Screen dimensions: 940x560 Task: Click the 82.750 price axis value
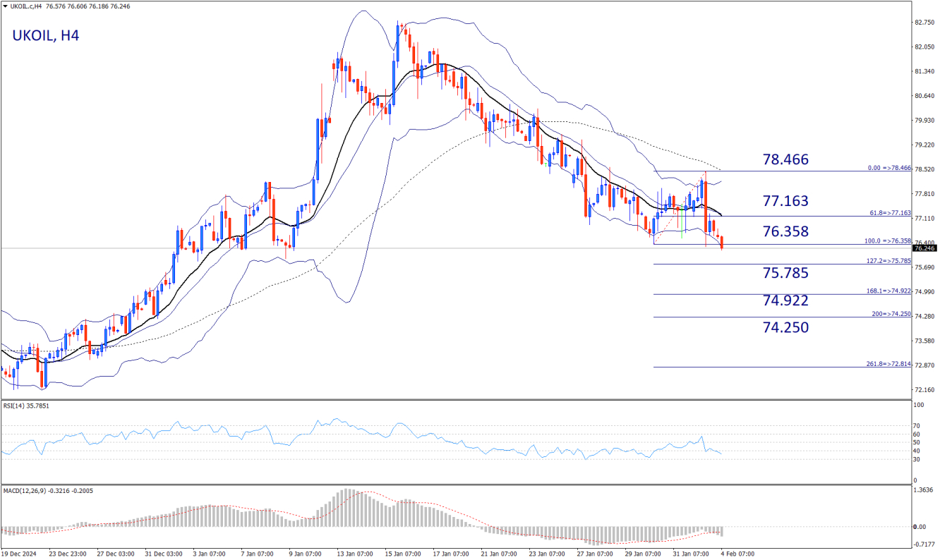point(924,23)
